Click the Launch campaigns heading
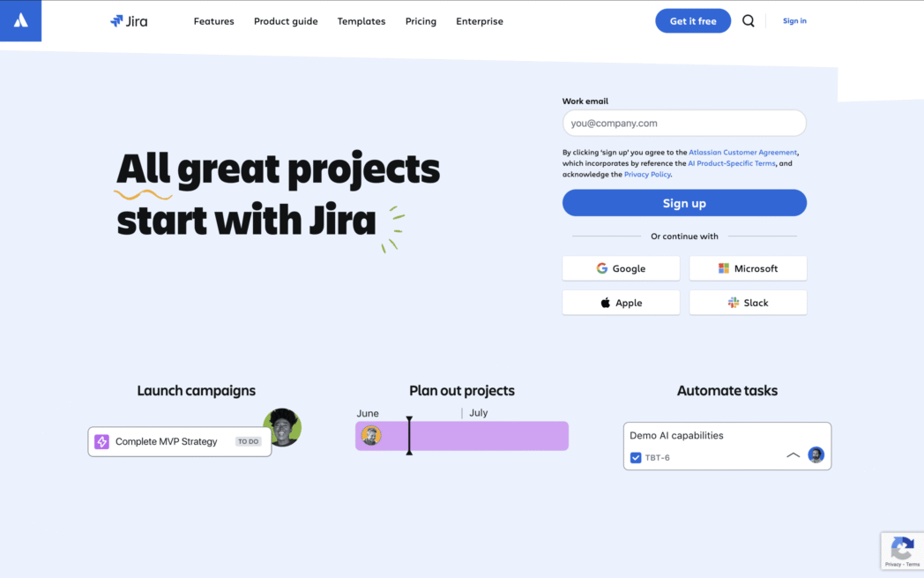Image resolution: width=924 pixels, height=578 pixels. tap(197, 390)
